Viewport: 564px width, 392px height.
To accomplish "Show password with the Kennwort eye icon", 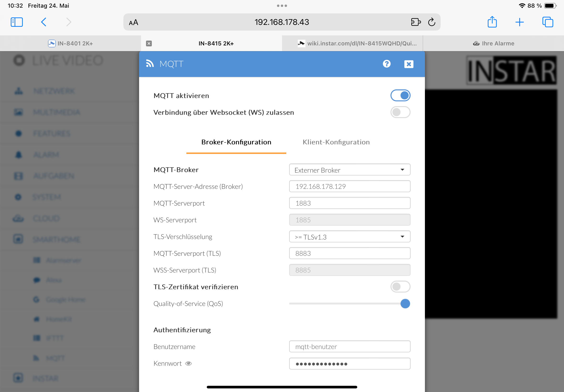I will tap(188, 363).
